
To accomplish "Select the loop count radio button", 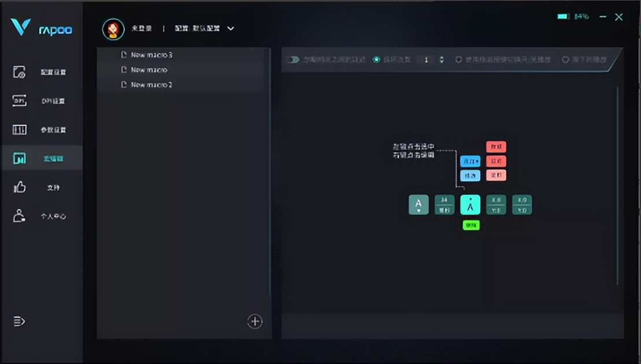I will 377,60.
